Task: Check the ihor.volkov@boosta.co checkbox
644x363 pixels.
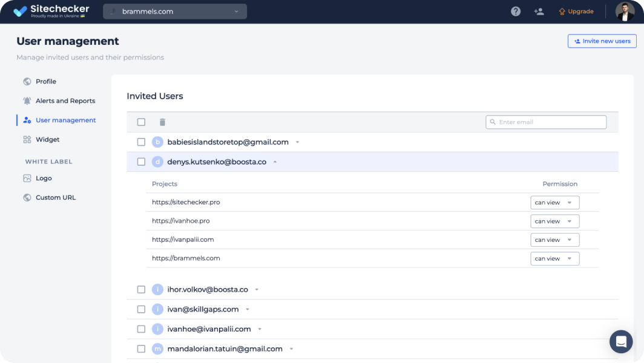Action: tap(141, 290)
